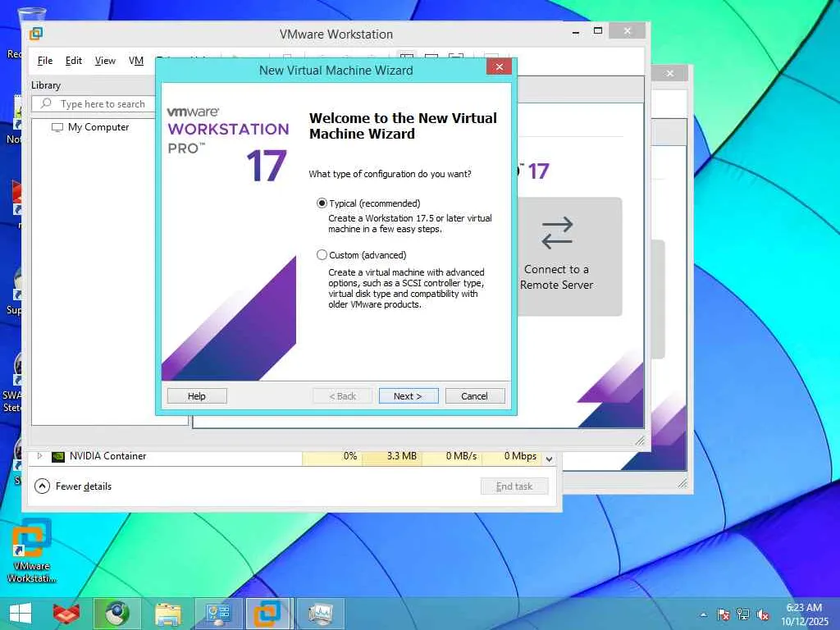The image size is (840, 630).
Task: Click the Library search field
Action: (x=94, y=104)
